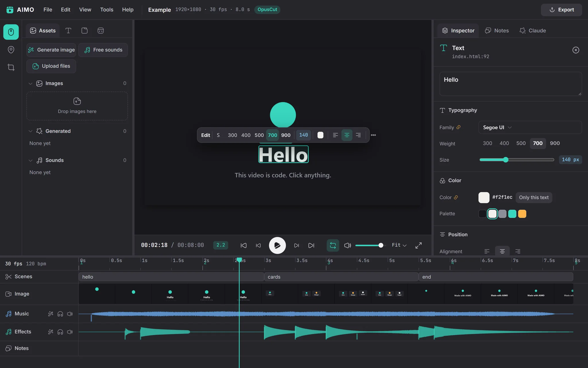Select the location pin tool in sidebar
588x368 pixels.
pos(11,50)
